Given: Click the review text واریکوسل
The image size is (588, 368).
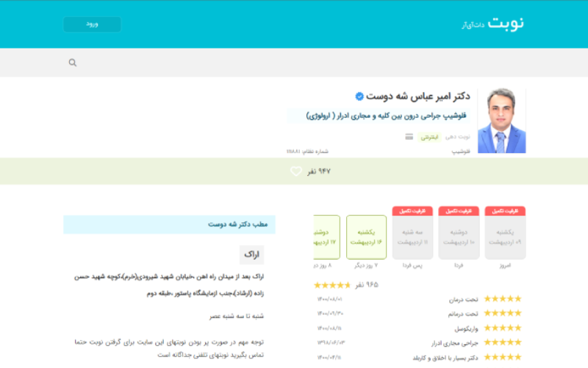Looking at the screenshot, I should pos(467,328).
